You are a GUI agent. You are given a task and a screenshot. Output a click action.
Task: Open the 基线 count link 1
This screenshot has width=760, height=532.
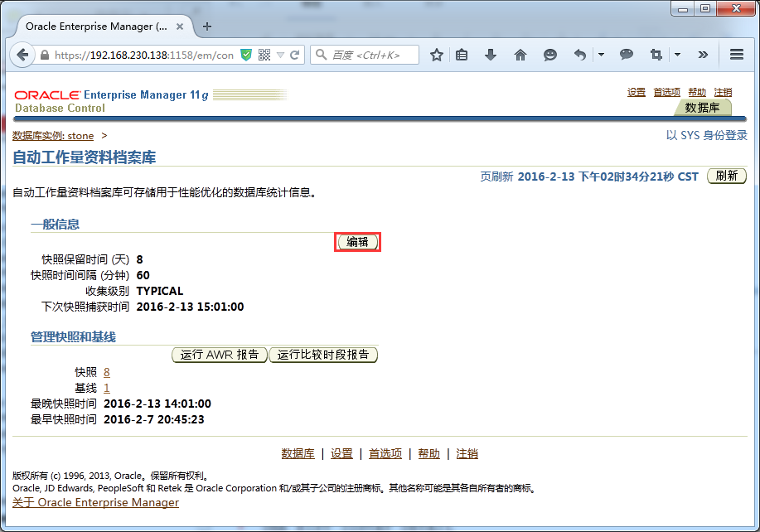click(x=107, y=388)
